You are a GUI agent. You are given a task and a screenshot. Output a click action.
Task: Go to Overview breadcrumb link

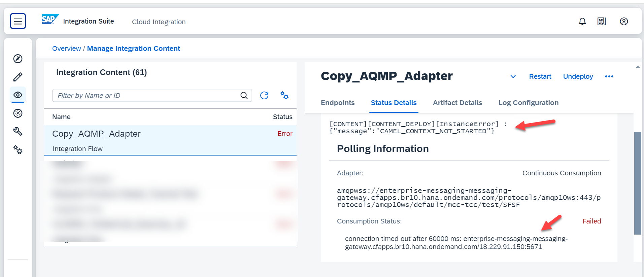click(x=66, y=48)
